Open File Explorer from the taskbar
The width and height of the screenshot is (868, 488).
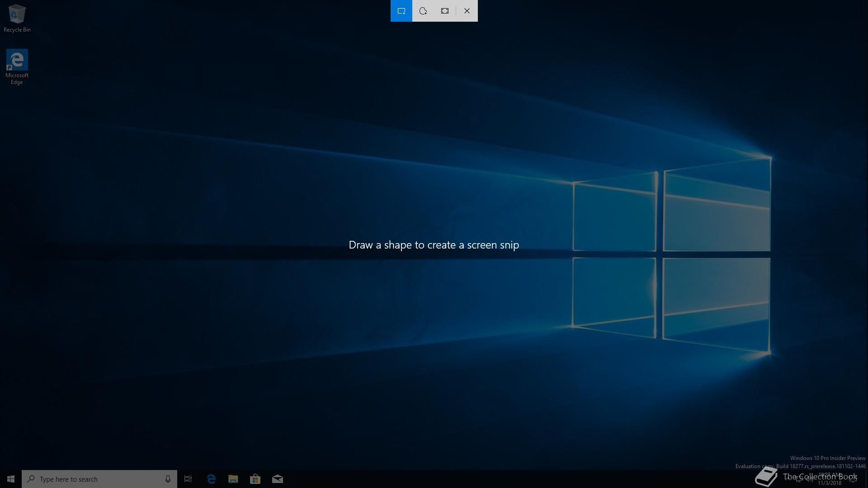[233, 479]
